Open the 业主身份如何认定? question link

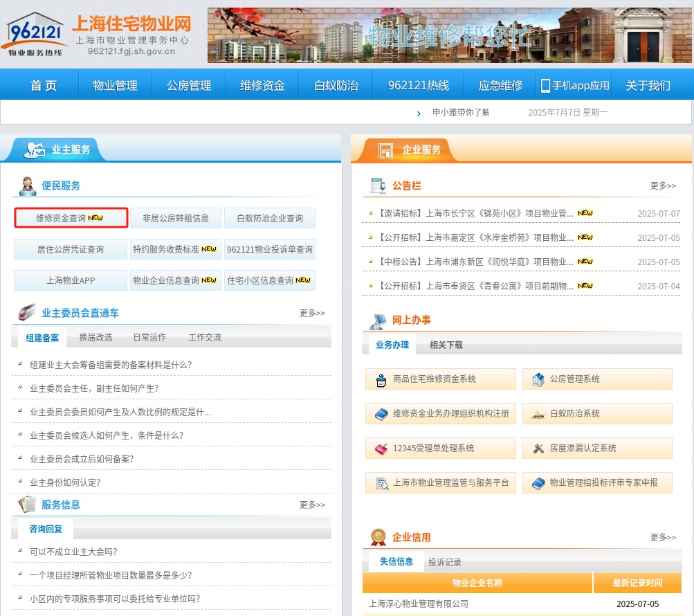pos(65,482)
